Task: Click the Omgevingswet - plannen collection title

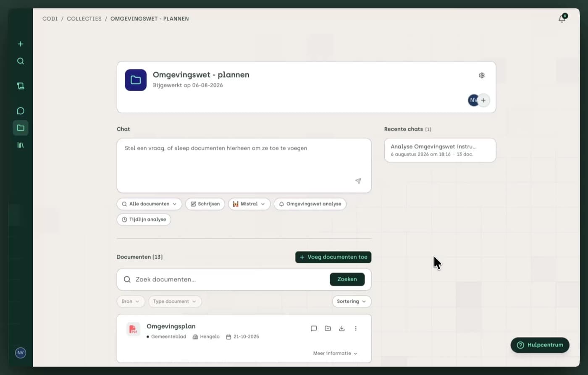Action: point(201,75)
